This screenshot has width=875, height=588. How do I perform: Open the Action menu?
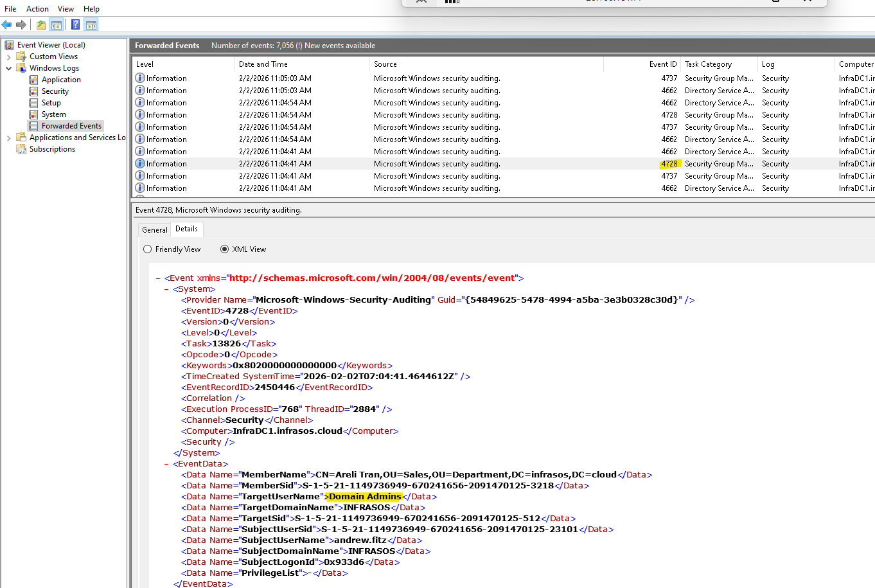click(x=37, y=9)
